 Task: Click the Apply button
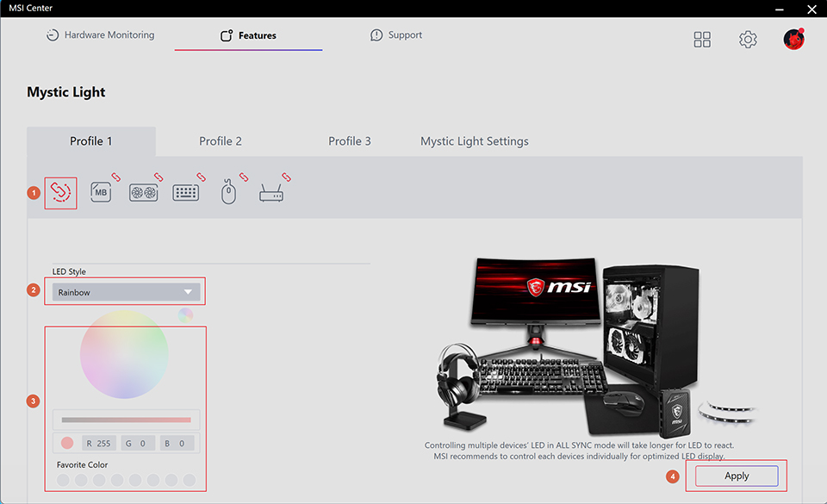click(737, 476)
